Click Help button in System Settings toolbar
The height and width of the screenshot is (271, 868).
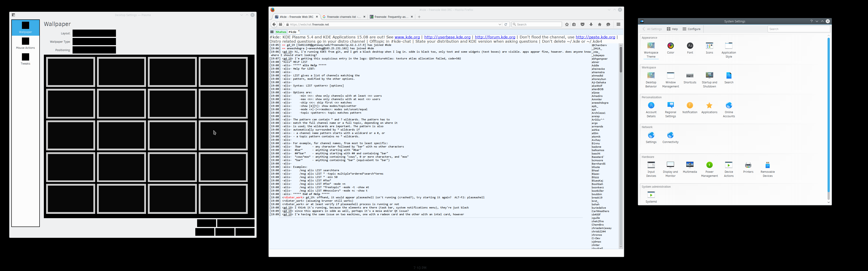(672, 29)
